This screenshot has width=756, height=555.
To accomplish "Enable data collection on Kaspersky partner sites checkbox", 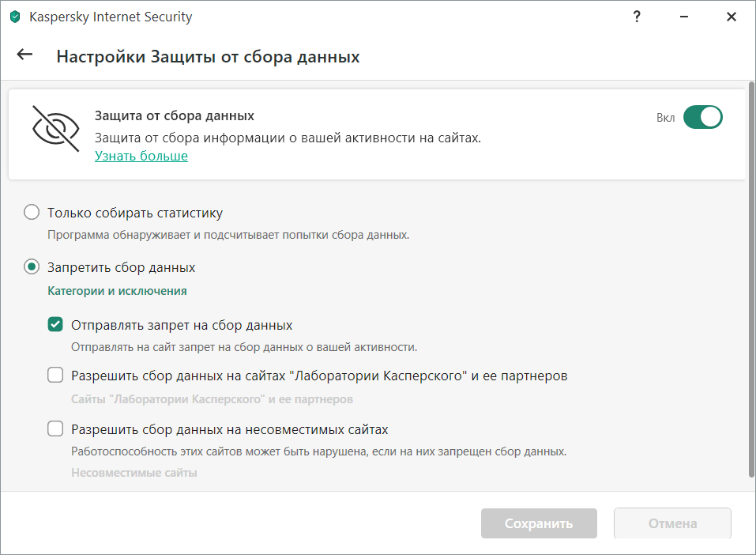I will 55,376.
